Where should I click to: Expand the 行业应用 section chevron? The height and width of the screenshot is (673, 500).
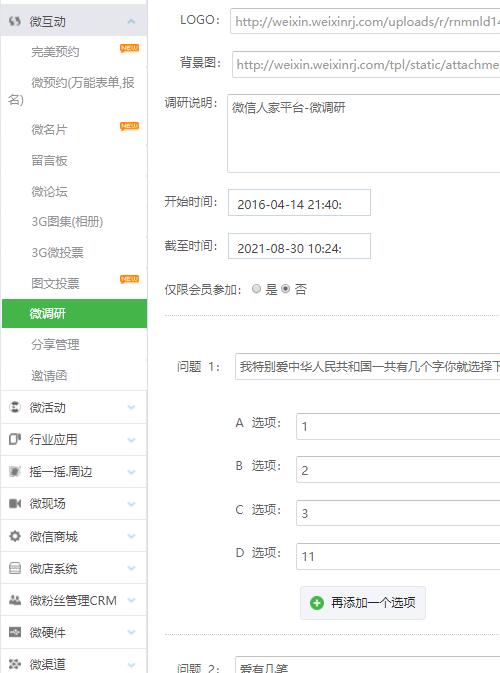tap(131, 440)
